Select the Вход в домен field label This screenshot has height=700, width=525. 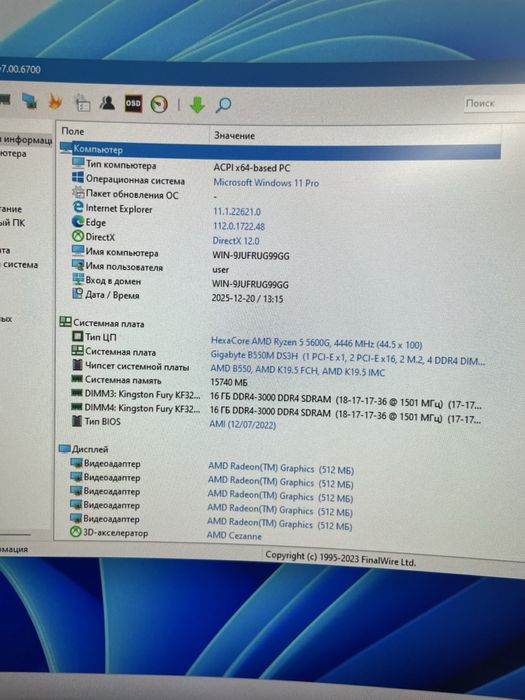pyautogui.click(x=113, y=281)
